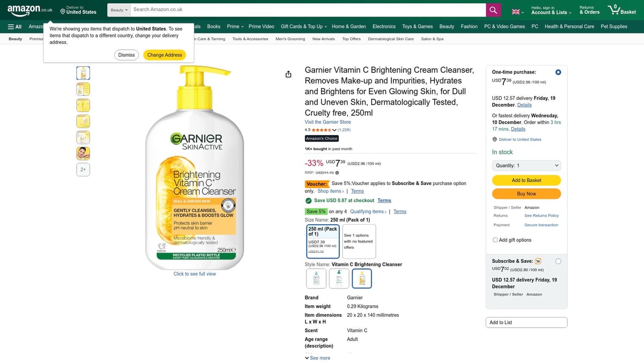
Task: Expand the 4.5-star rating breakdown chevron
Action: [335, 130]
